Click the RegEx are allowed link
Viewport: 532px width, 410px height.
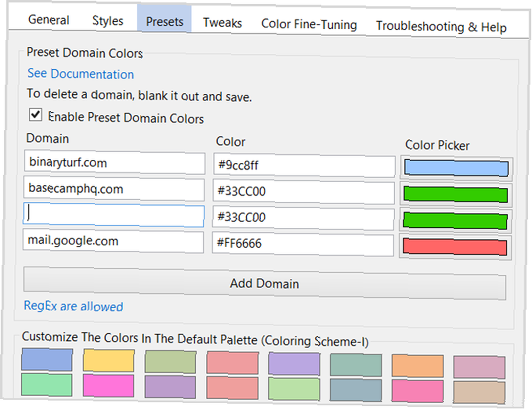click(x=73, y=306)
